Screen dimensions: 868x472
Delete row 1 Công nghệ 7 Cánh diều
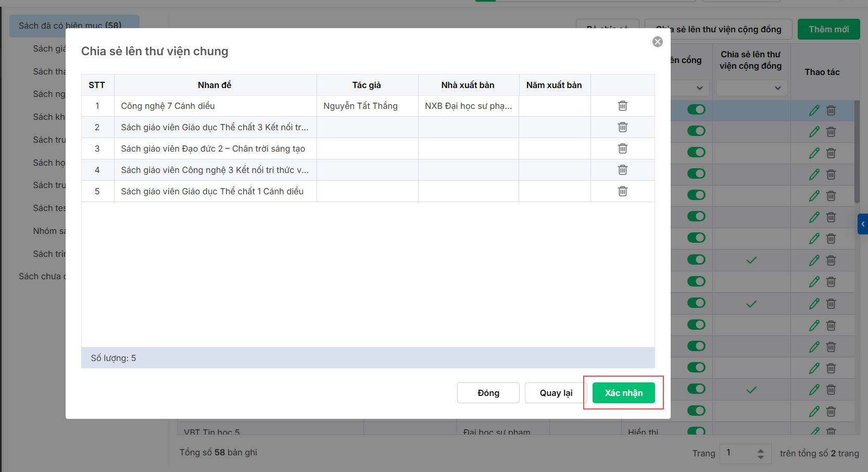[x=622, y=106]
